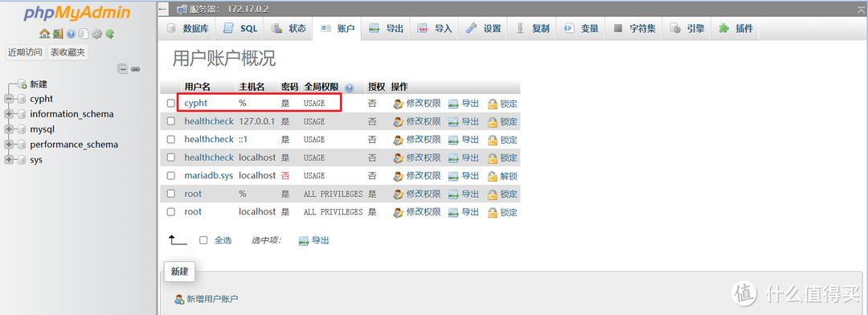Open the settings gear icon in sidebar
Viewport: 868px width, 315px height.
(x=97, y=35)
